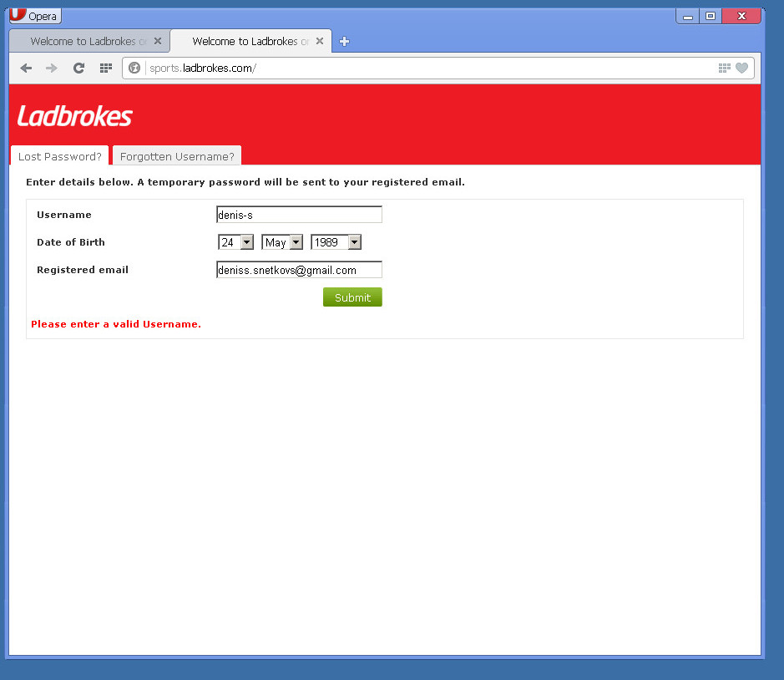Open the Forgotten Username? tab
The height and width of the screenshot is (680, 784).
click(177, 156)
